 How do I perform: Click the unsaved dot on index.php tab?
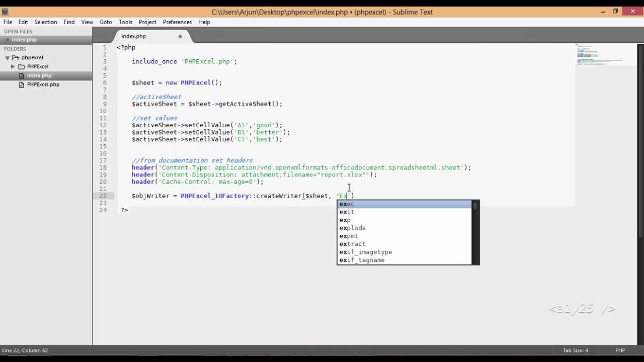pyautogui.click(x=180, y=36)
